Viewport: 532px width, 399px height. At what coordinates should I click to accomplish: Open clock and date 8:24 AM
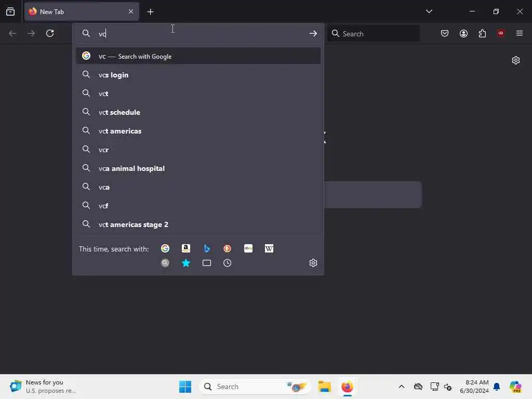click(x=474, y=387)
